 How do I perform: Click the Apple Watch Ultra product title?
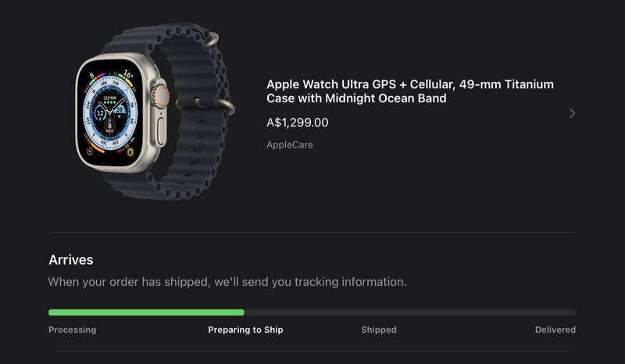point(410,91)
